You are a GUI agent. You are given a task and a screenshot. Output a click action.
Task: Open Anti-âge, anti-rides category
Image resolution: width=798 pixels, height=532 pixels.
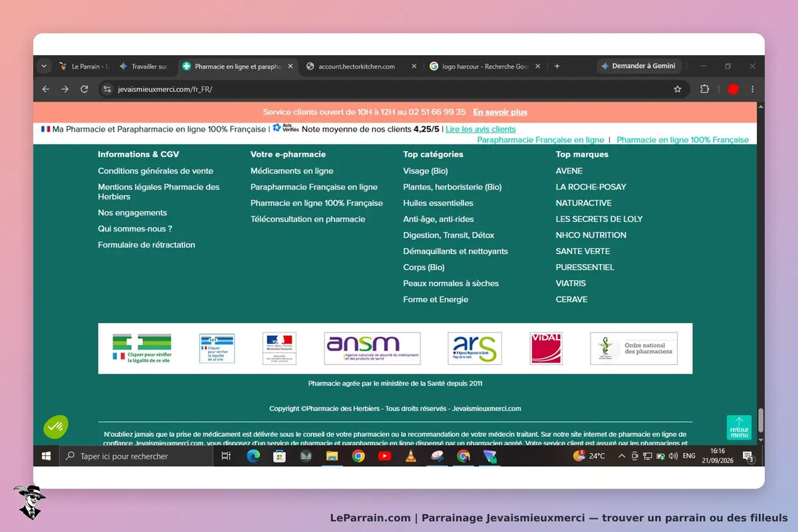click(438, 219)
